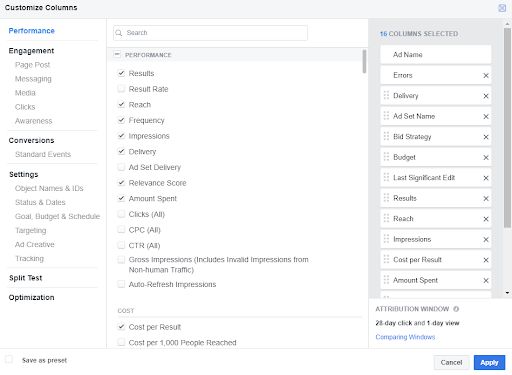Remove the Cost per Result selected column
The height and width of the screenshot is (375, 512).
point(486,260)
